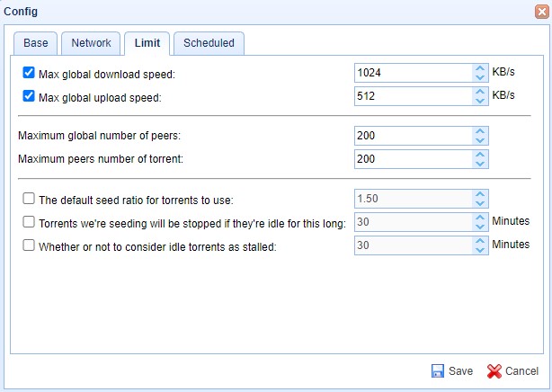Enable the default seed ratio checkbox
This screenshot has width=552, height=392.
pyautogui.click(x=29, y=199)
